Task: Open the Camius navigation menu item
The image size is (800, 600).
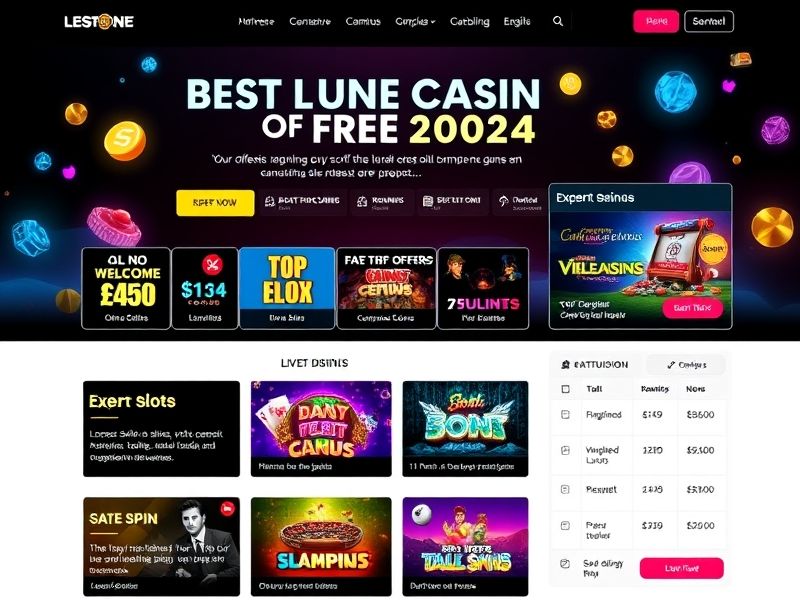Action: pos(363,21)
